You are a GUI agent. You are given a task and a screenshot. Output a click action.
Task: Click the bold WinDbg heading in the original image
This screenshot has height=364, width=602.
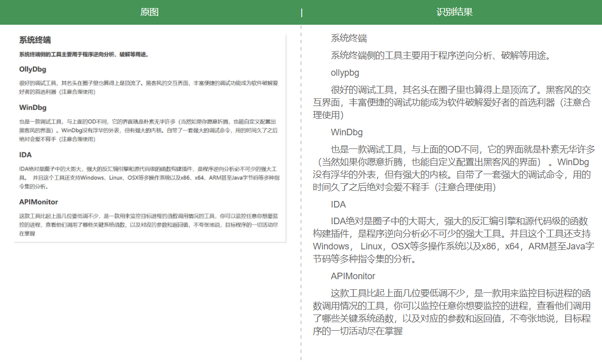pyautogui.click(x=33, y=108)
